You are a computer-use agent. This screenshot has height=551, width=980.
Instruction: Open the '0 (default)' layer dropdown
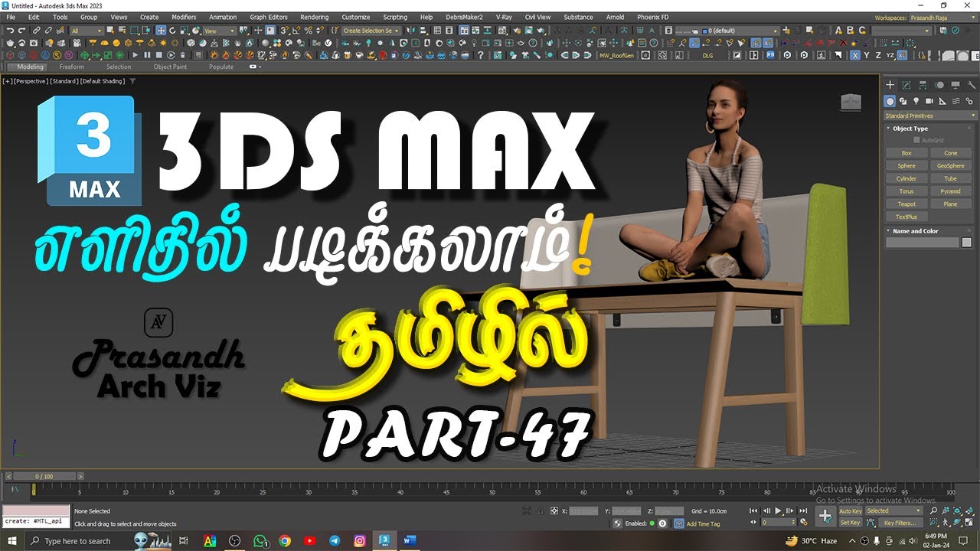pyautogui.click(x=740, y=31)
